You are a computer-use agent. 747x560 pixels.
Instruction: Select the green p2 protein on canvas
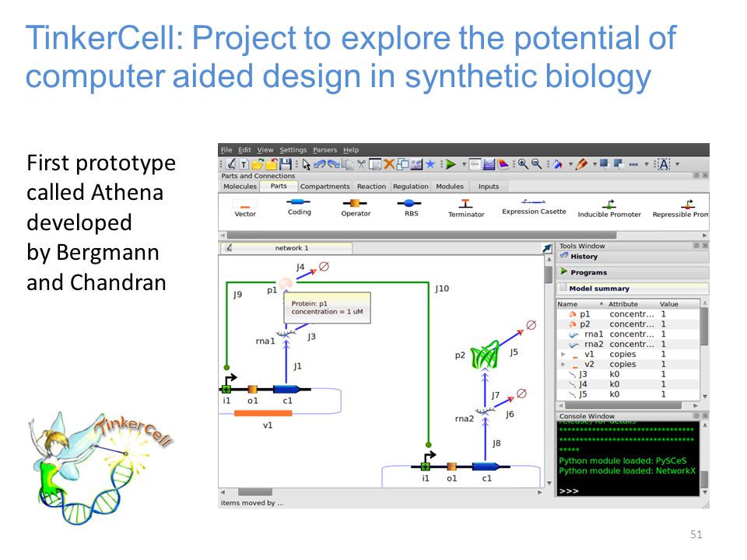[485, 355]
